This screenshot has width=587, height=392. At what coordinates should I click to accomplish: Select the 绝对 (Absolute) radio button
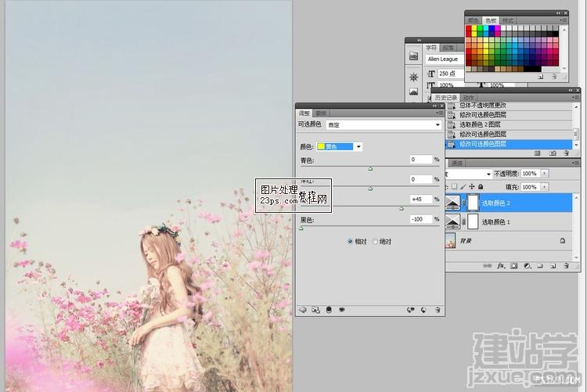coord(375,242)
